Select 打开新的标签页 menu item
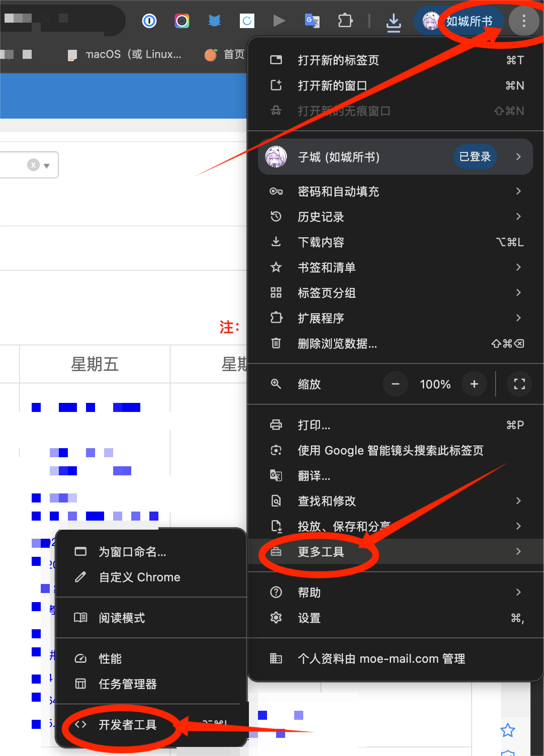 [339, 60]
